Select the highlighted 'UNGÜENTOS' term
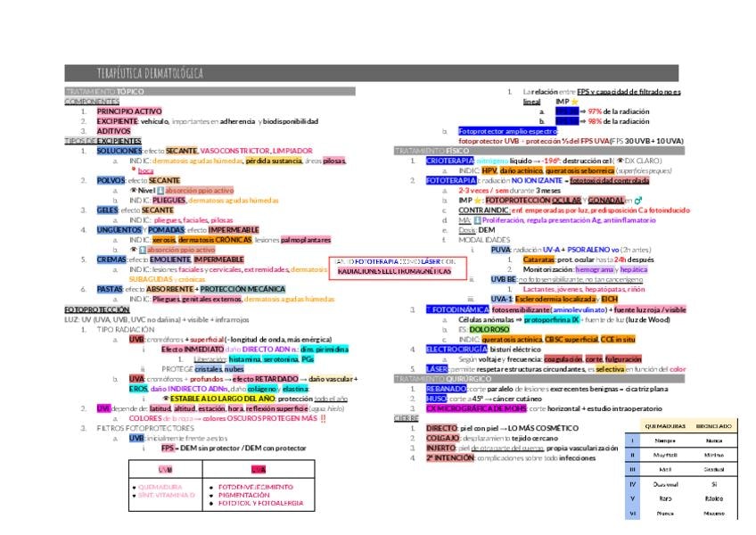The image size is (756, 535). tap(119, 230)
